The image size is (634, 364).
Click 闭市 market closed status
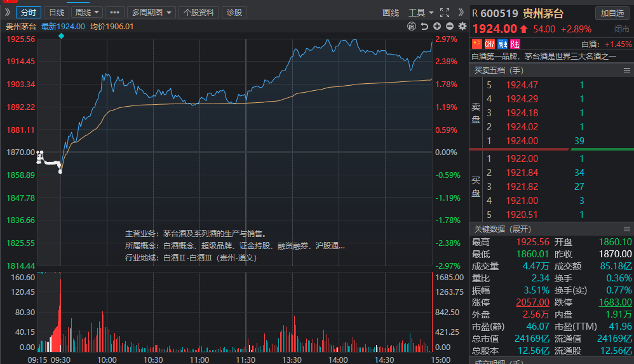coord(621,29)
